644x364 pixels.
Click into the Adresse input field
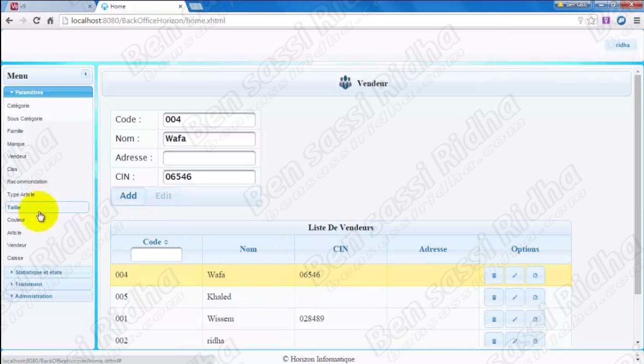point(209,158)
